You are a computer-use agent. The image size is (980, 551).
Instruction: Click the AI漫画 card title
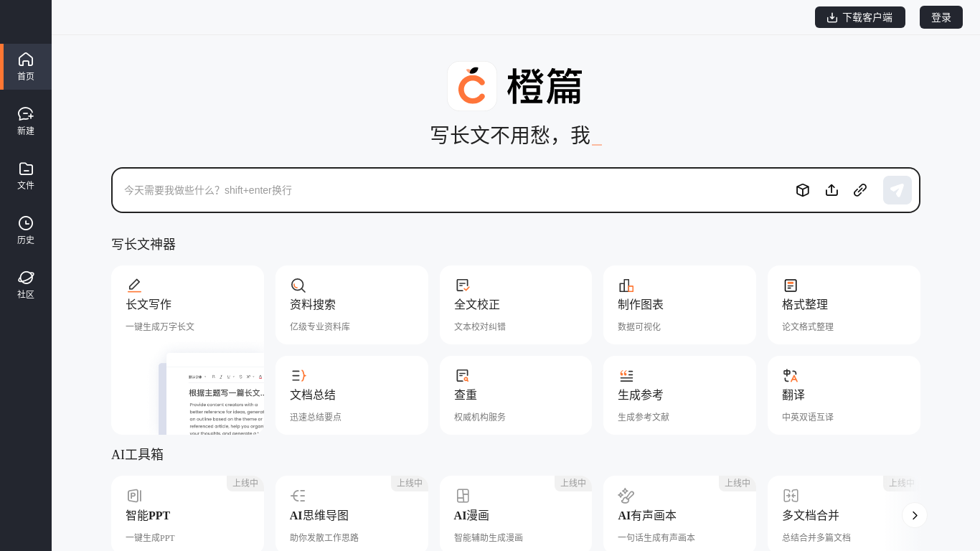click(x=471, y=515)
